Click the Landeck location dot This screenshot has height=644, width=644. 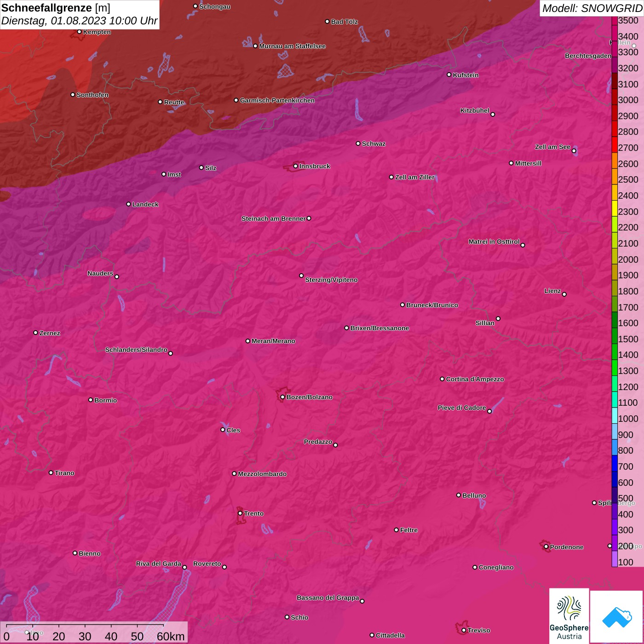tap(128, 204)
